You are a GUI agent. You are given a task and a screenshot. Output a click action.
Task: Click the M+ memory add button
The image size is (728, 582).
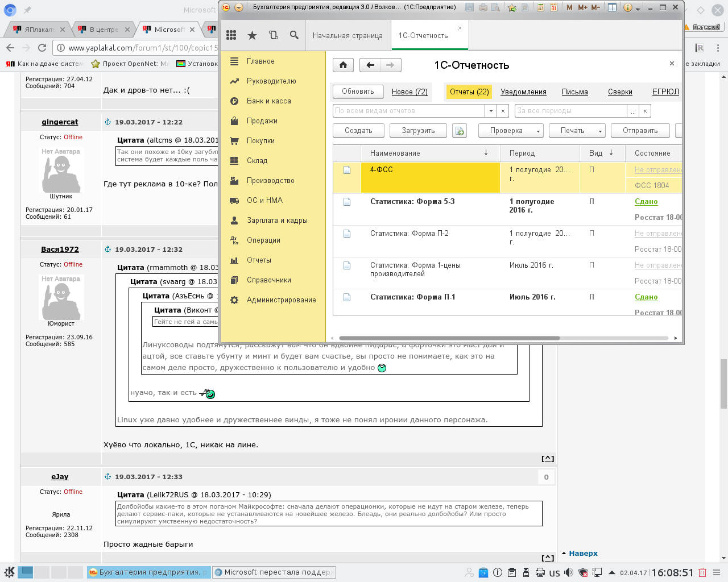[583, 7]
